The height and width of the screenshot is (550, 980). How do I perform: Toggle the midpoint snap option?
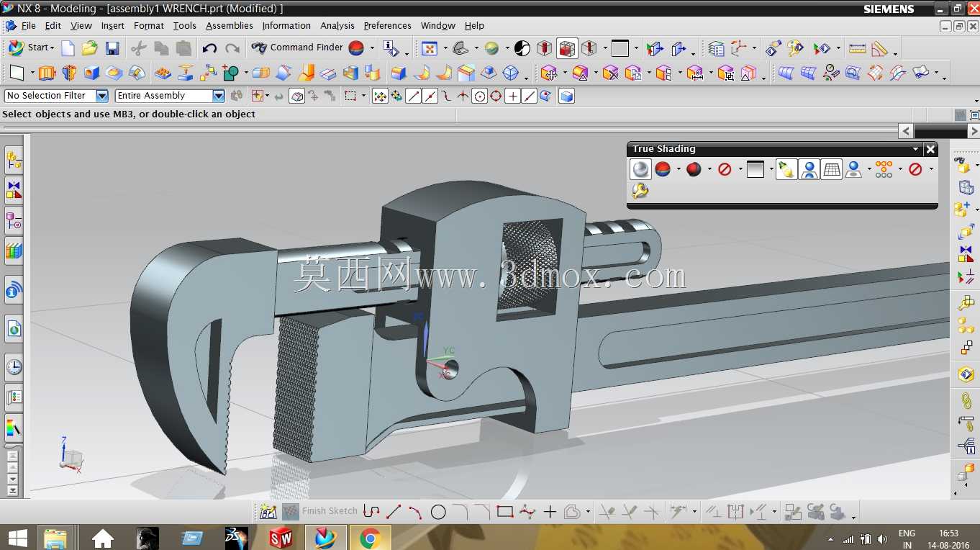click(x=430, y=96)
